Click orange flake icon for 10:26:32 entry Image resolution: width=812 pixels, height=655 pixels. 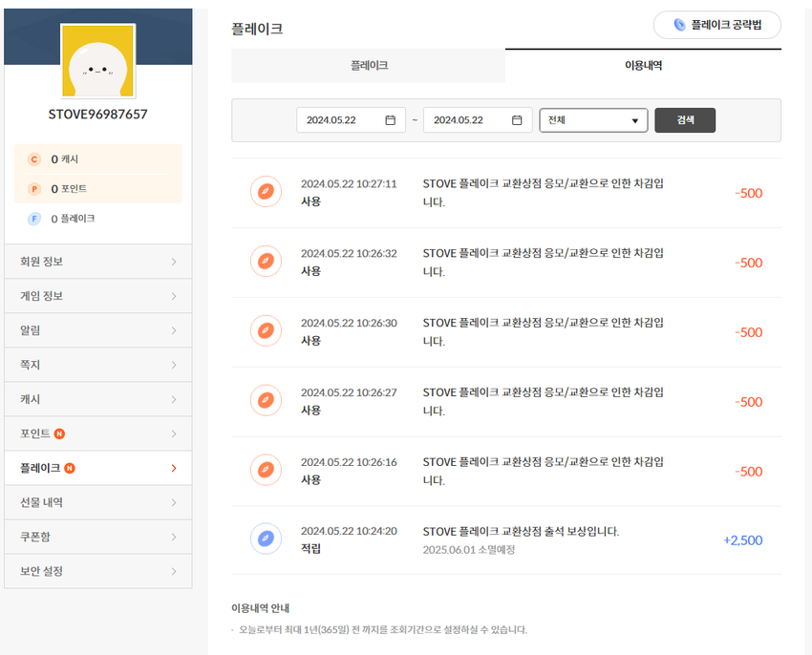click(x=267, y=261)
